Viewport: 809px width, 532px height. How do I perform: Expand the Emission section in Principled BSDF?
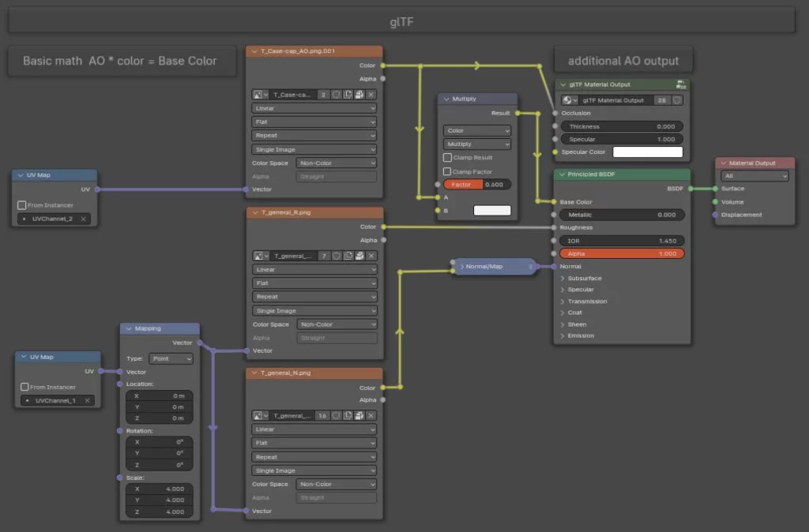click(563, 335)
